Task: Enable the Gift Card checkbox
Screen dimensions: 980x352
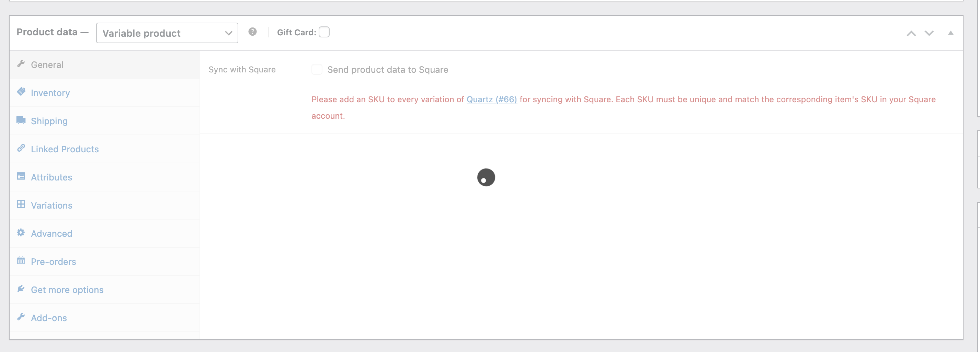Action: pos(324,32)
